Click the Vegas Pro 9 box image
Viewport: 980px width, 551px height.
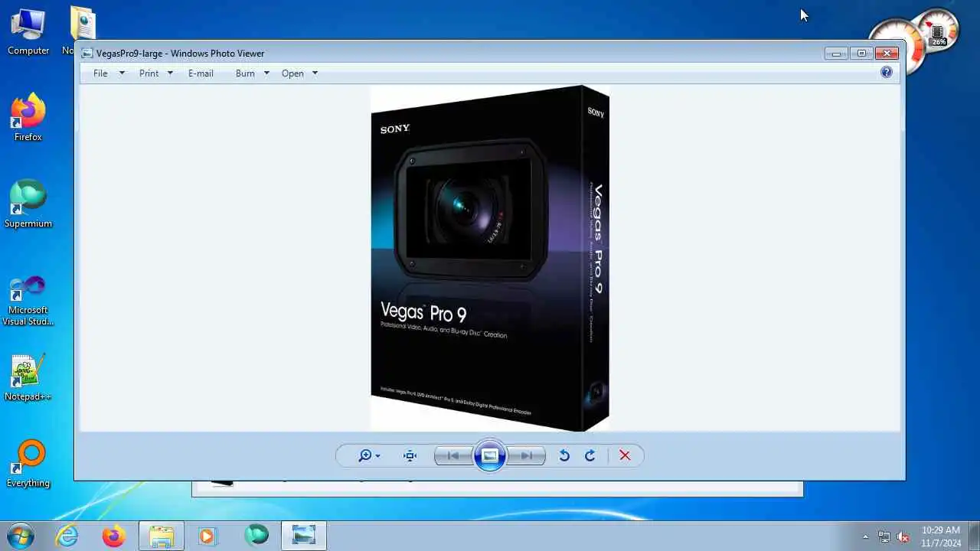(x=490, y=258)
